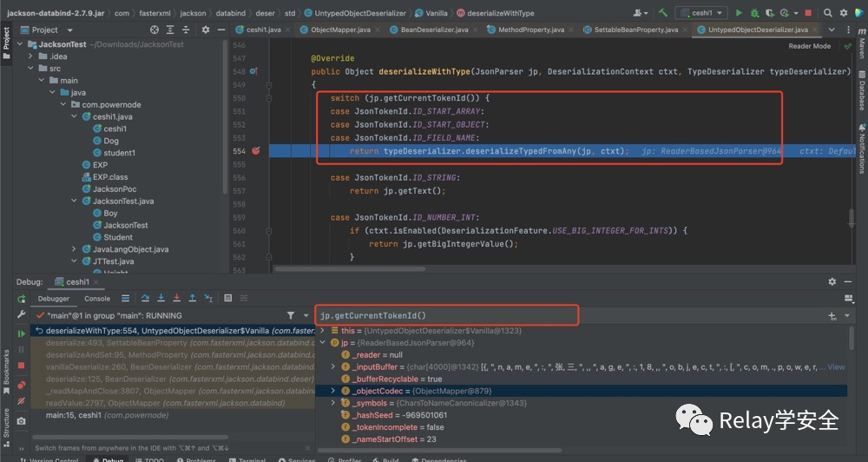Click the frames list horizontal scrollbar
Screen dimensions: 868x462
tap(130, 437)
